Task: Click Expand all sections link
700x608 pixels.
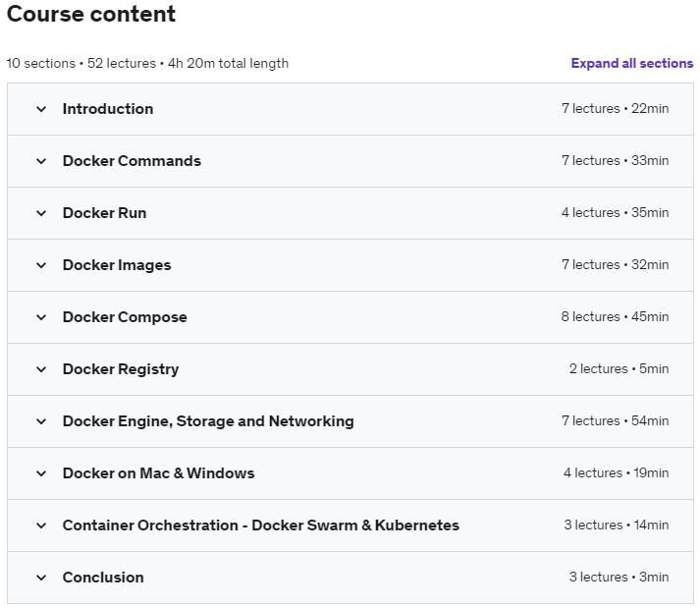Action: point(631,64)
